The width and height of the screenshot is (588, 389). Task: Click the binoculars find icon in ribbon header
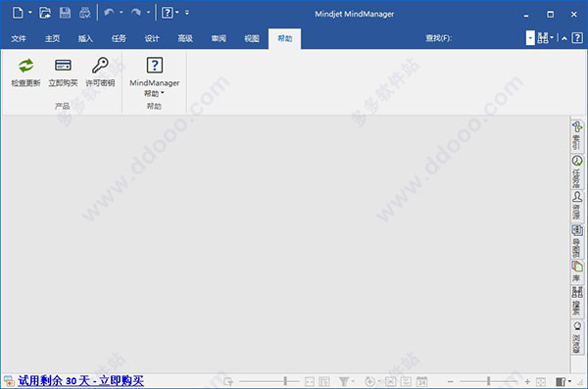(542, 38)
